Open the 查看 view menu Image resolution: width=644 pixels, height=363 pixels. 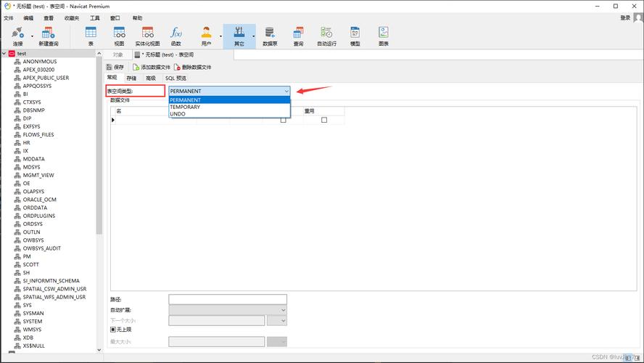(x=49, y=18)
